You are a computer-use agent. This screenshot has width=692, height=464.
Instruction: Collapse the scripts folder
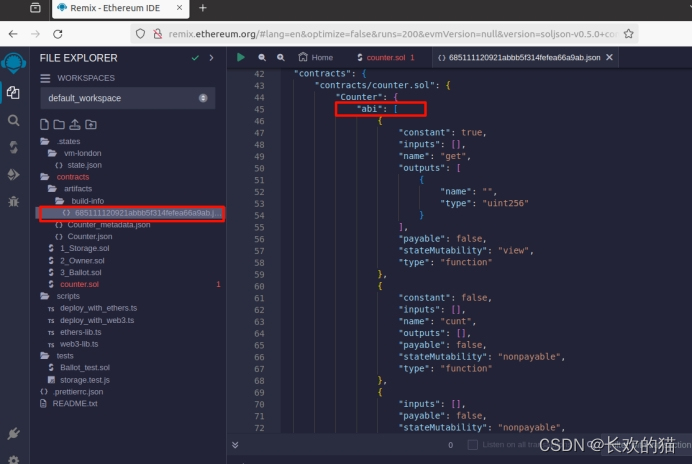click(x=60, y=296)
